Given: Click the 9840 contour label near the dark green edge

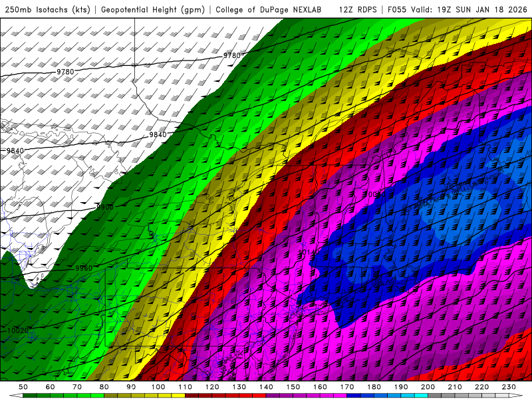Looking at the screenshot, I should pyautogui.click(x=158, y=135).
